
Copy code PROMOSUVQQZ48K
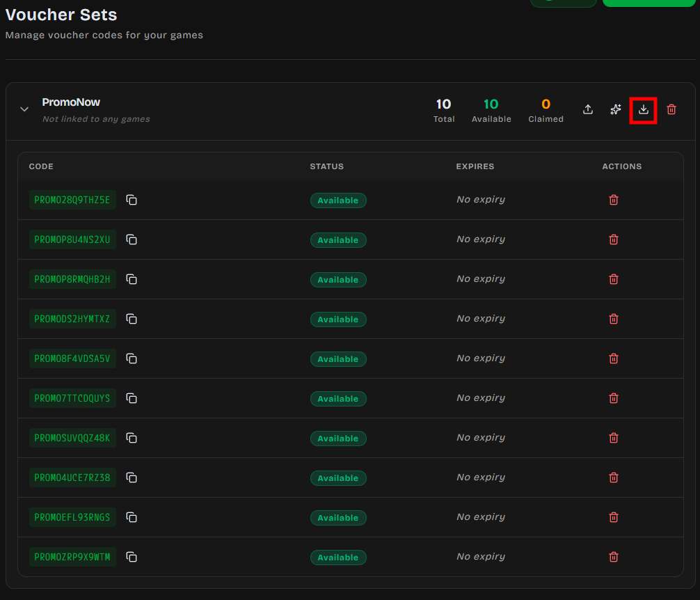132,438
